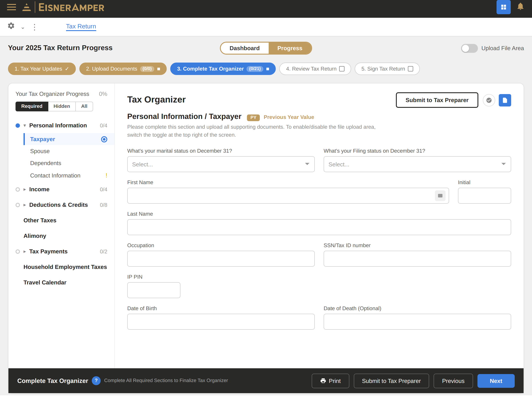The image size is (532, 402).
Task: Click the Last Name input field
Action: coord(319,227)
